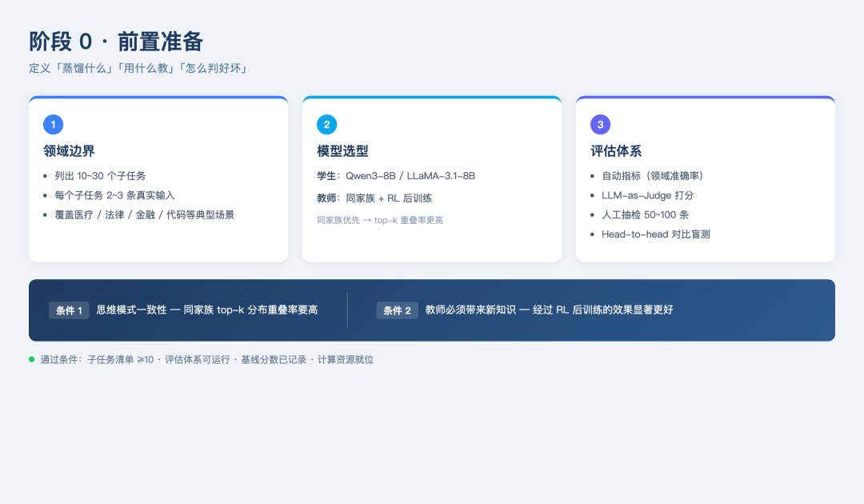Viewport: 864px width, 504px height.
Task: Click the bullet Head-to-head 对比盲测
Action: [x=656, y=234]
